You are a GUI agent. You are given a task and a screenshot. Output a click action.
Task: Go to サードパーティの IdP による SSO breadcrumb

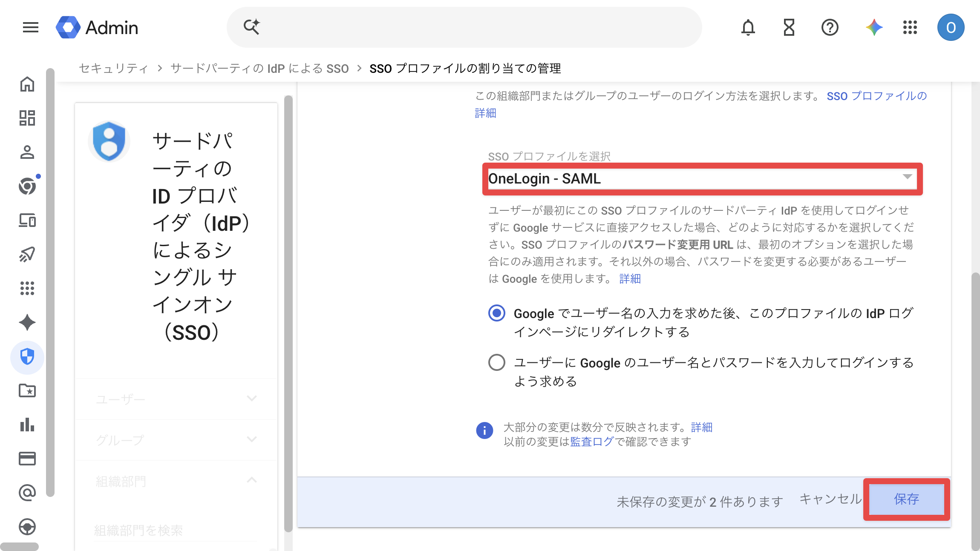click(259, 69)
